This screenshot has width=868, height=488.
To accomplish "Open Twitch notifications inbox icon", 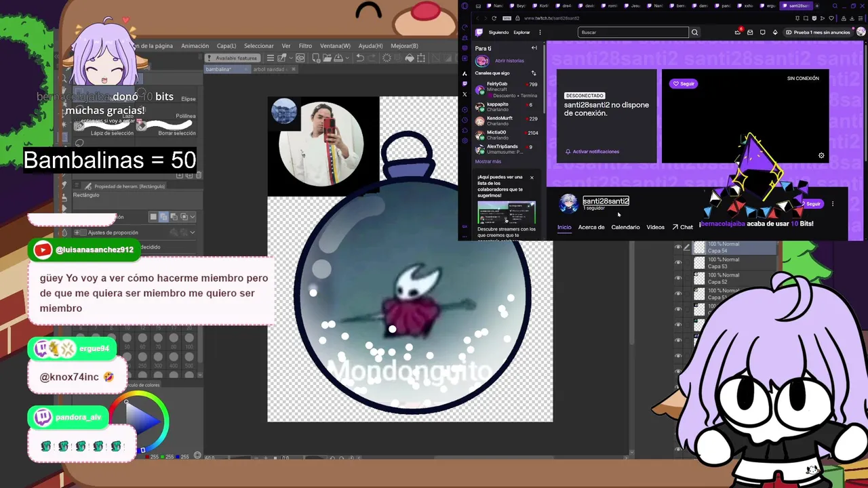I will click(750, 33).
